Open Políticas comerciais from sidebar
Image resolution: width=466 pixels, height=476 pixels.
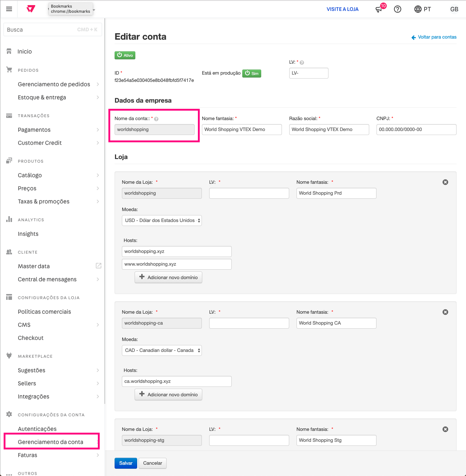(x=44, y=312)
